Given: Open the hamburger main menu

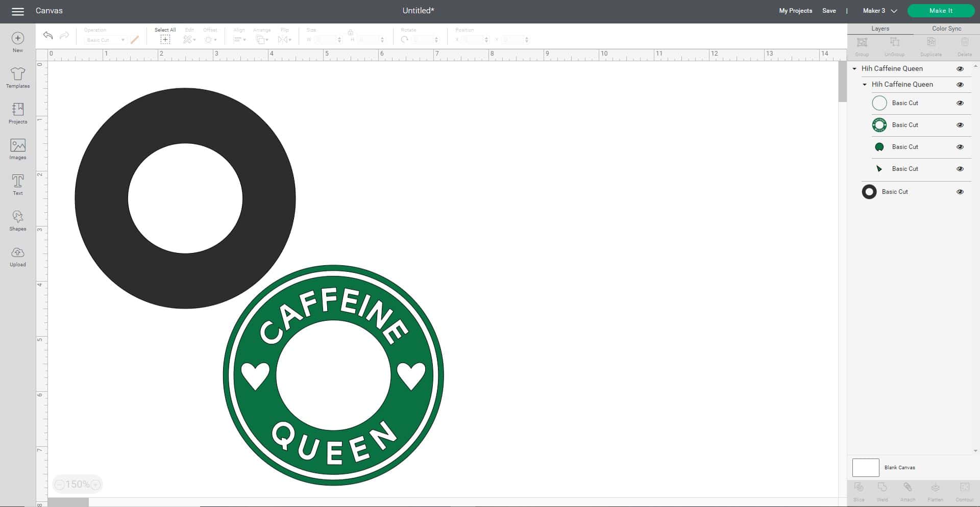Looking at the screenshot, I should point(18,11).
